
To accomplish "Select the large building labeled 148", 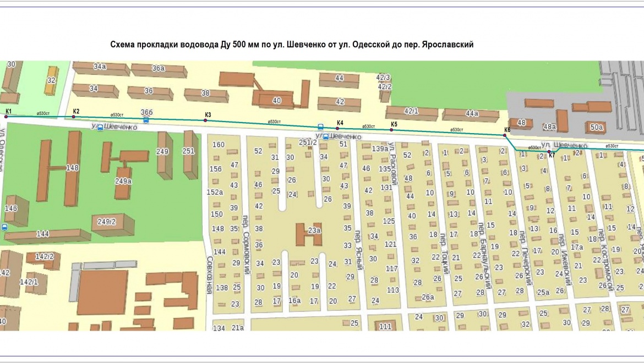I will click(x=72, y=168).
